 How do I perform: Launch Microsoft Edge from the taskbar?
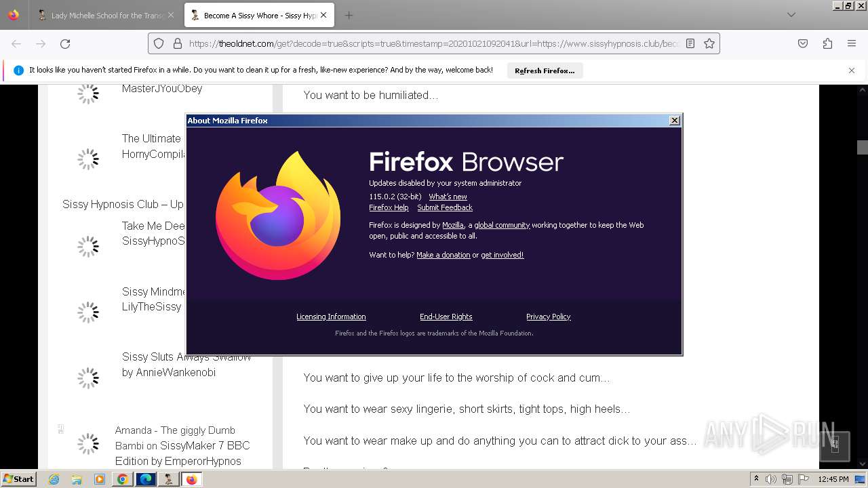(x=146, y=479)
